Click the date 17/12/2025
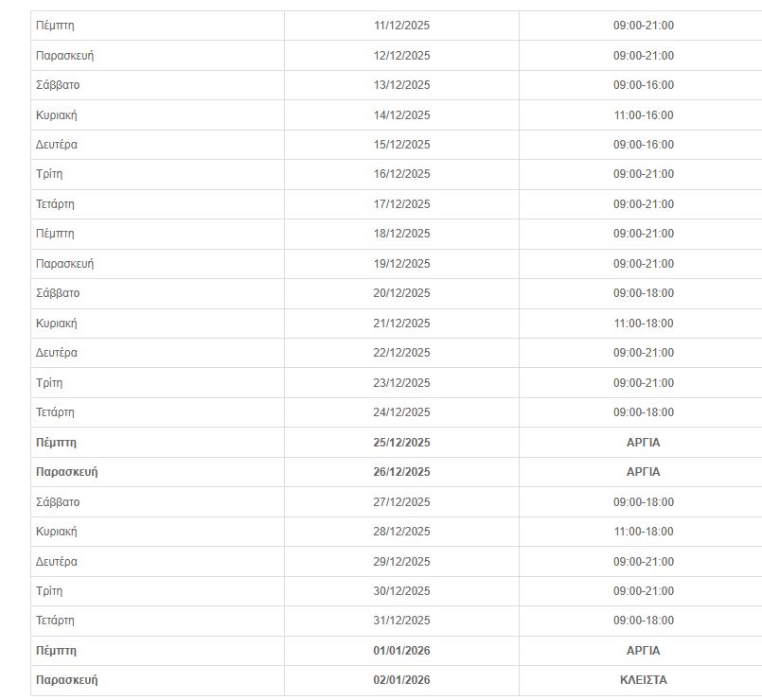The image size is (762, 700). [x=401, y=204]
